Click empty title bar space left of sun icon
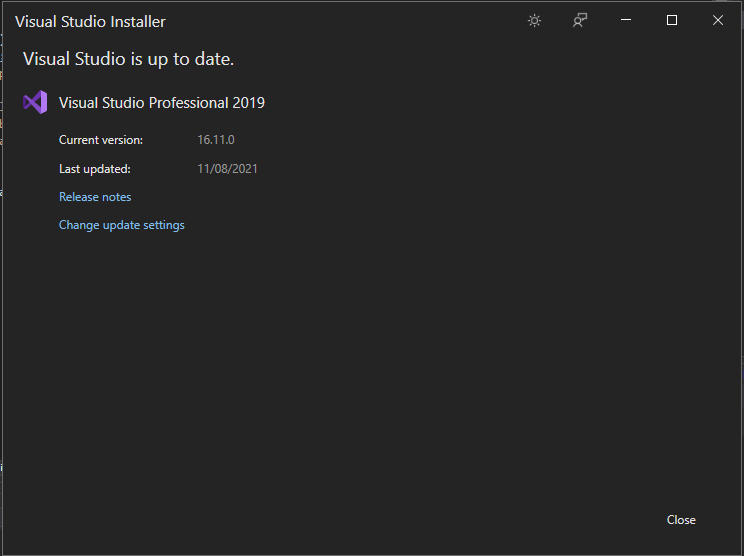This screenshot has width=744, height=556. (350, 21)
